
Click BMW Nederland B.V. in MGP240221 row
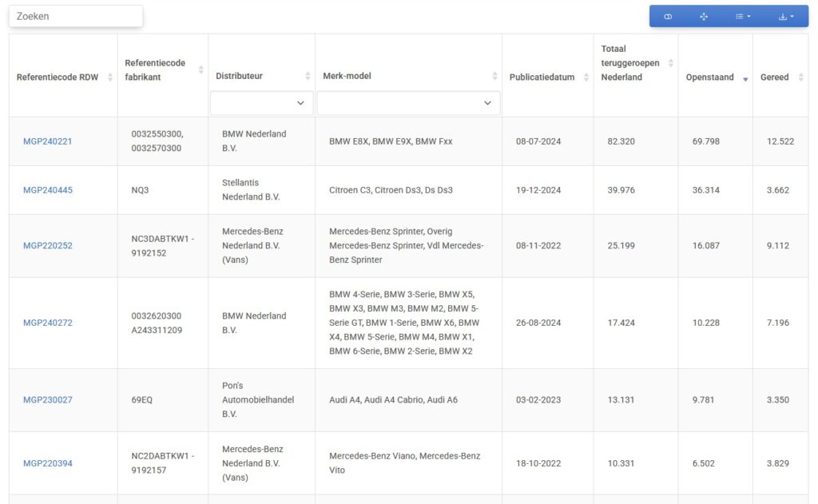(x=254, y=141)
